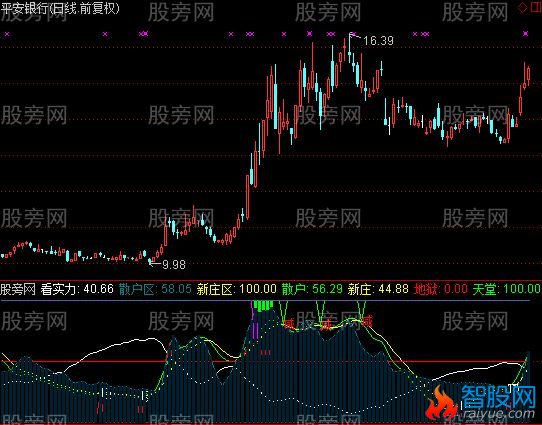Select the 散户: 56.29 indicator value

(x=312, y=289)
